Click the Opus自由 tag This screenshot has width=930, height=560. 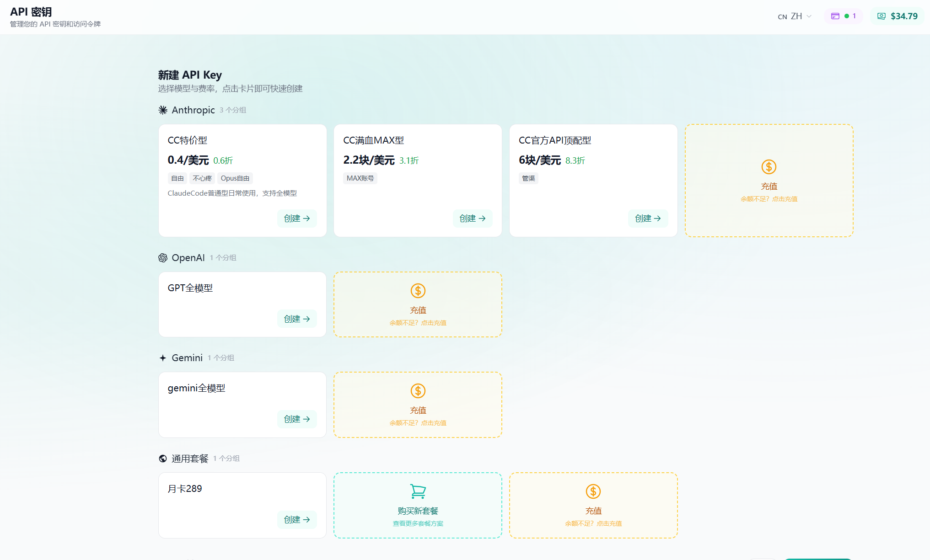pos(235,178)
